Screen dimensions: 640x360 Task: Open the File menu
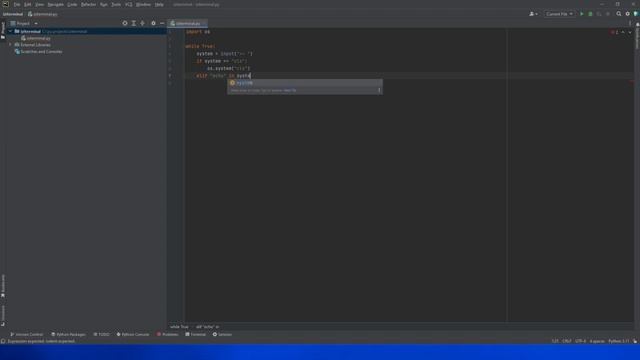pyautogui.click(x=17, y=4)
